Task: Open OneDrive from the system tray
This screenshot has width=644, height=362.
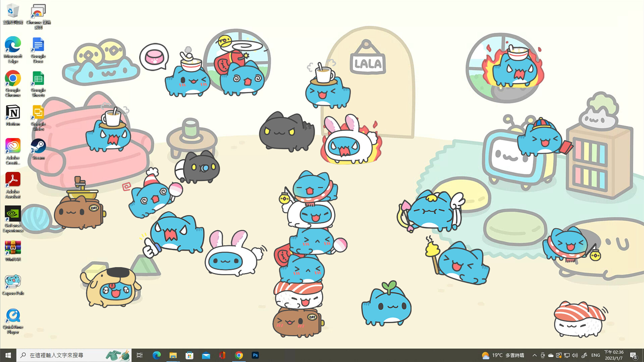Action: [550, 355]
